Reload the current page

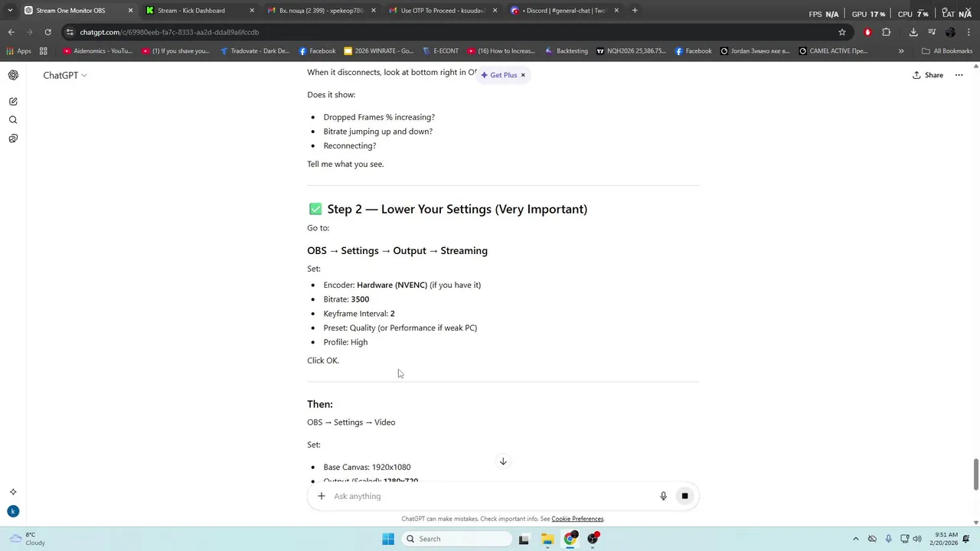point(47,32)
